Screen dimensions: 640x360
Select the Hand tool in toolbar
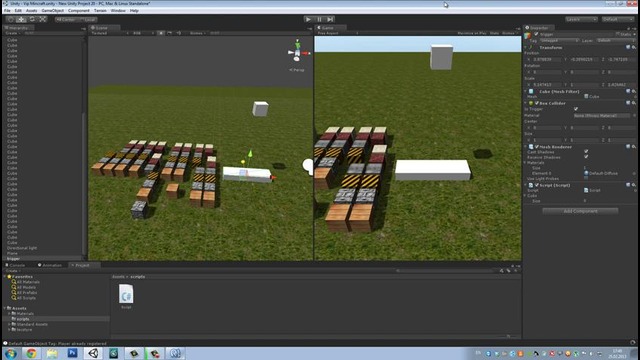10,19
